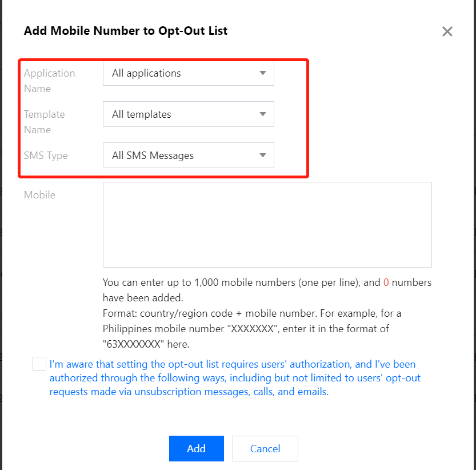Click the Application Name dropdown arrow
The image size is (476, 470).
click(x=263, y=73)
